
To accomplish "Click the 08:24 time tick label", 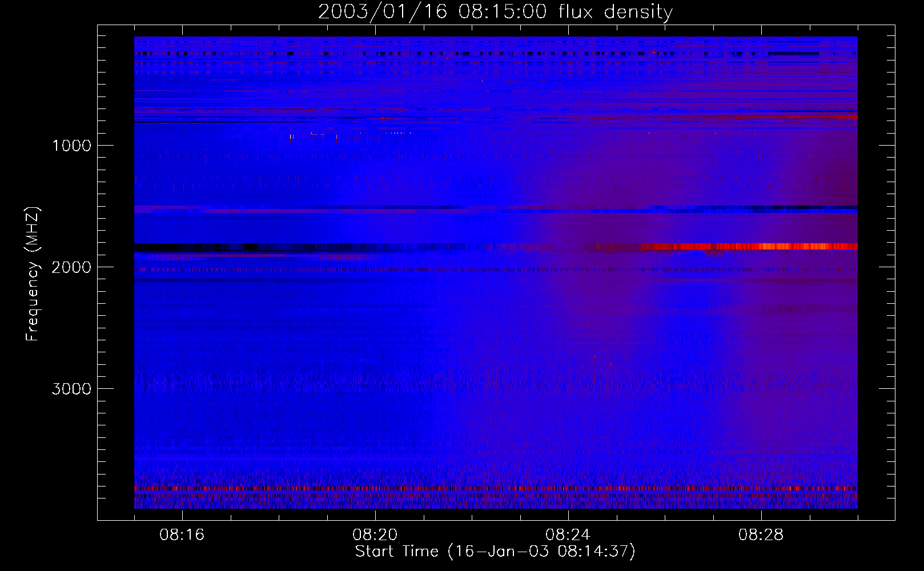I will coord(568,535).
